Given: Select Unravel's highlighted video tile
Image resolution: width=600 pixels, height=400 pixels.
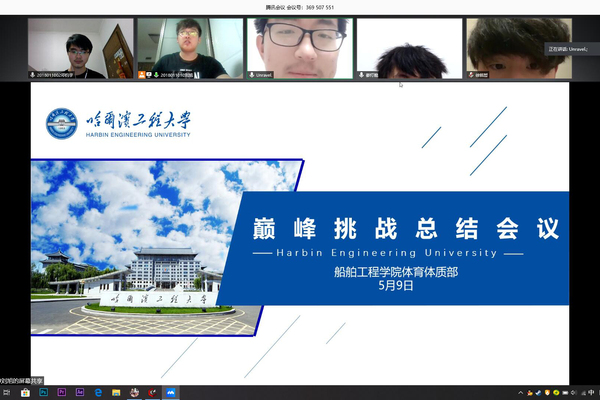Looking at the screenshot, I should coord(300,46).
